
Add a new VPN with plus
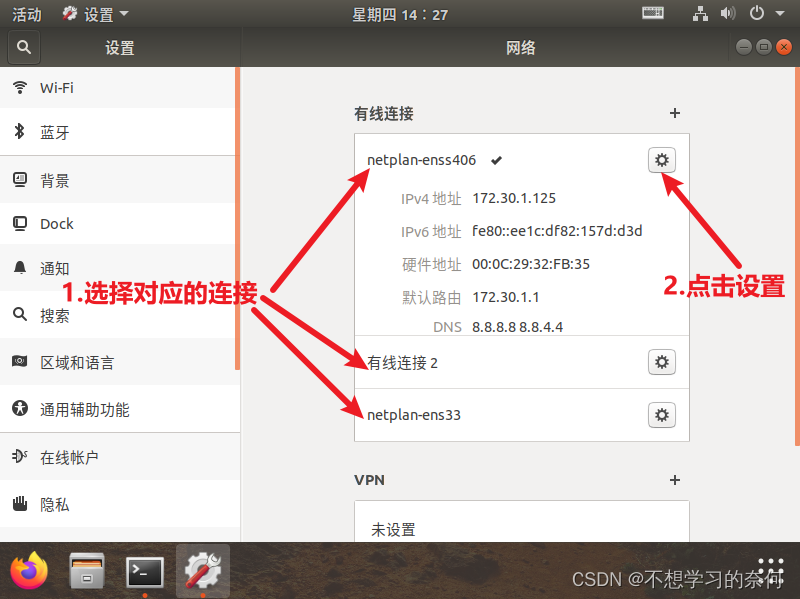coord(674,480)
